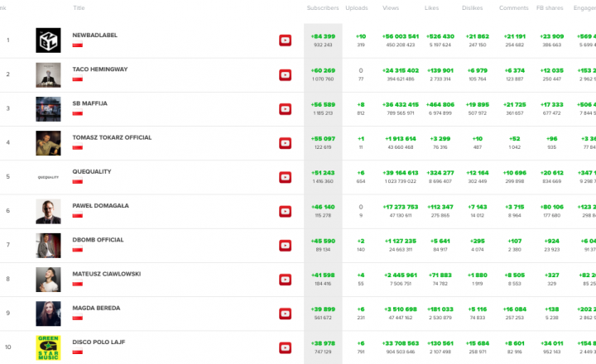Click the YouTube icon for Paweł Domagała
596x364 pixels.
[x=285, y=211]
